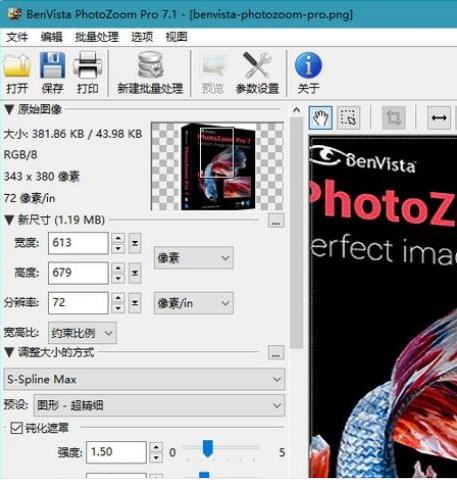Open the 文件 menu
Image resolution: width=457 pixels, height=480 pixels.
(17, 37)
